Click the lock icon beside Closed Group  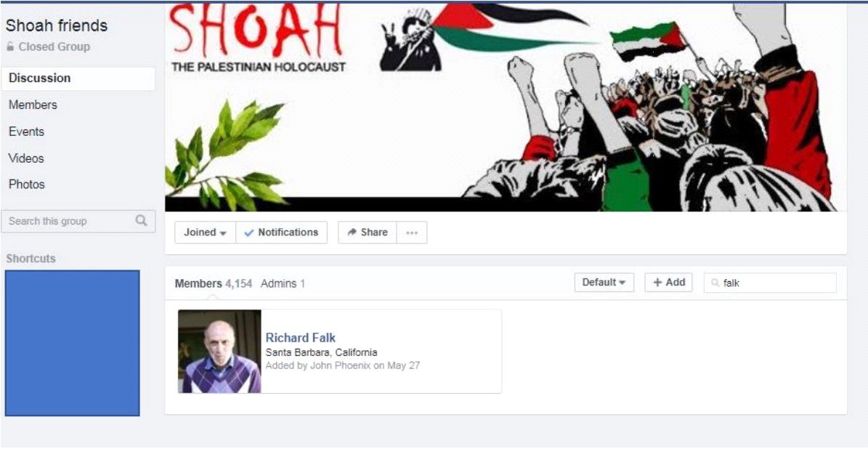(10, 47)
